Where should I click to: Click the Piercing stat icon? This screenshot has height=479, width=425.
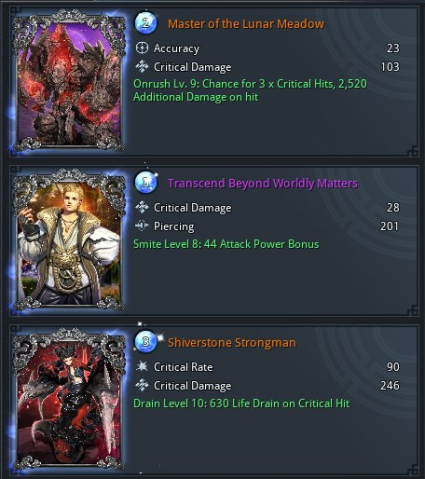pyautogui.click(x=142, y=226)
